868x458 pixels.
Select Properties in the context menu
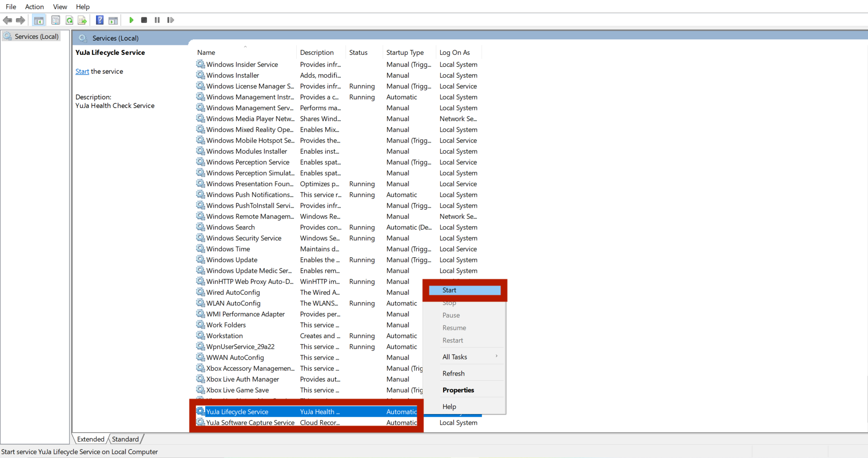458,390
